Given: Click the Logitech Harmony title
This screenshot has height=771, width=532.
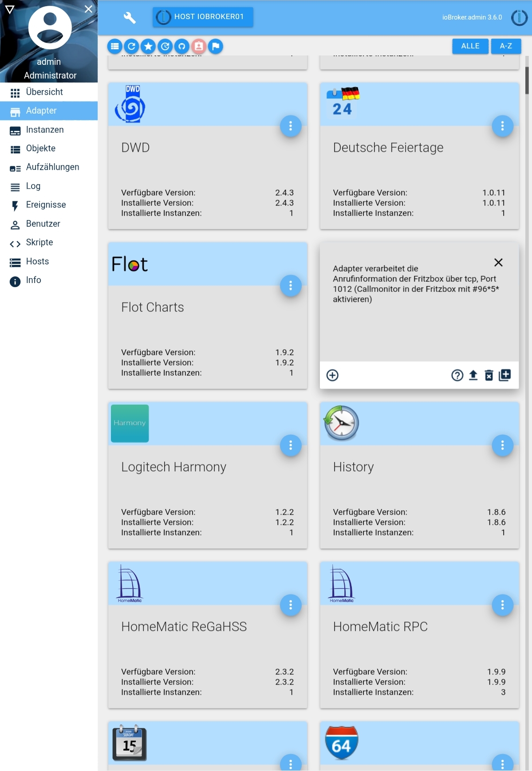Looking at the screenshot, I should pos(174,467).
